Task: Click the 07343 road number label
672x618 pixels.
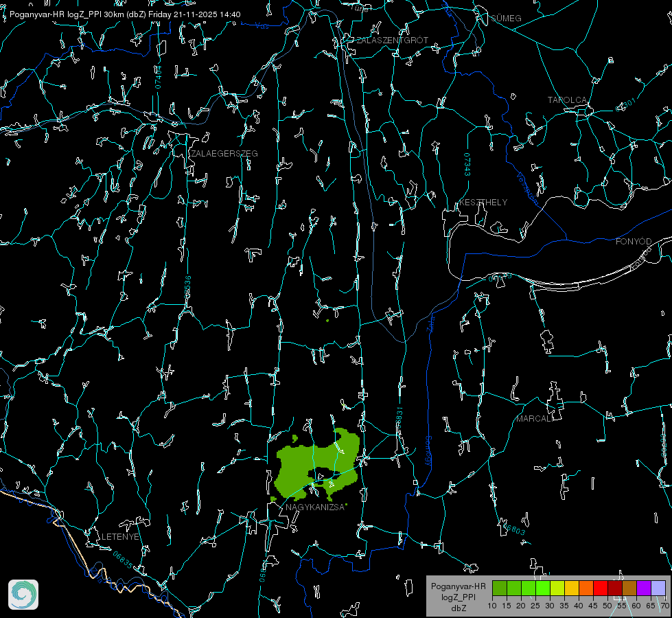Action: [x=467, y=165]
